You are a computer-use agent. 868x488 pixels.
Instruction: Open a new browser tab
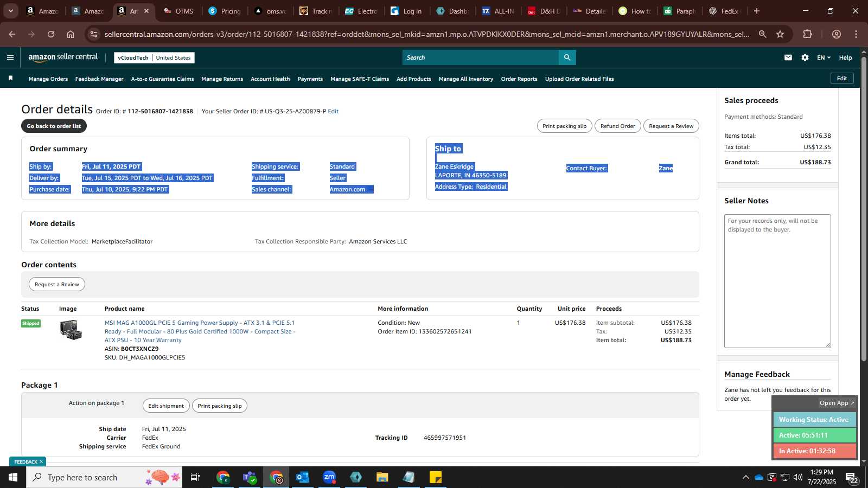(757, 11)
